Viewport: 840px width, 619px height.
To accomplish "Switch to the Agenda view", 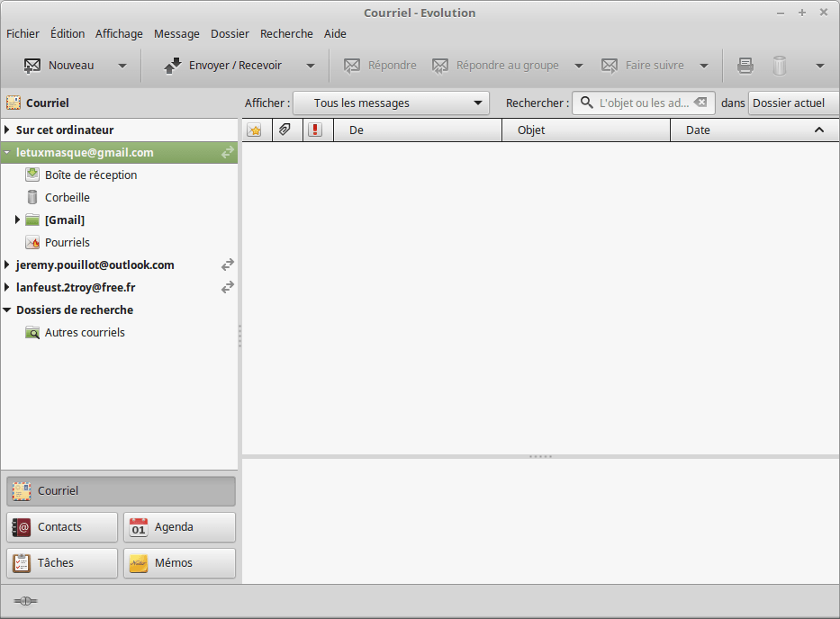I will click(x=179, y=526).
